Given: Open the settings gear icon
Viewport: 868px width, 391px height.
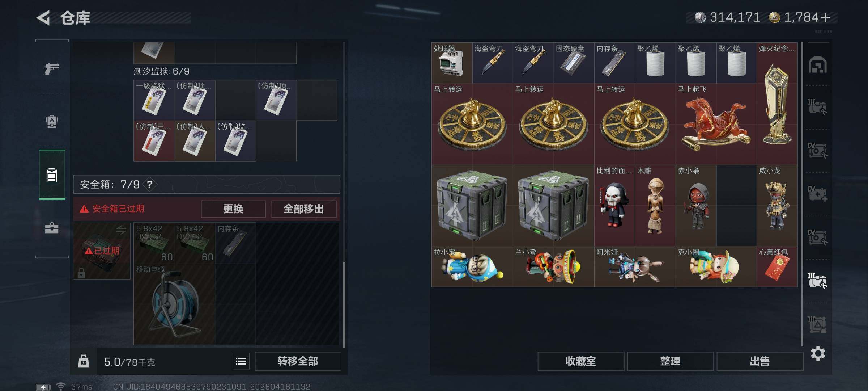Looking at the screenshot, I should [818, 353].
